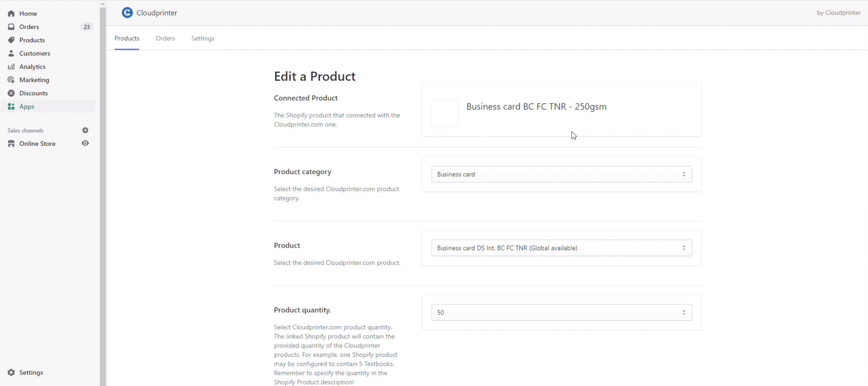View online store via eye icon
This screenshot has height=386, width=868.
click(x=85, y=143)
